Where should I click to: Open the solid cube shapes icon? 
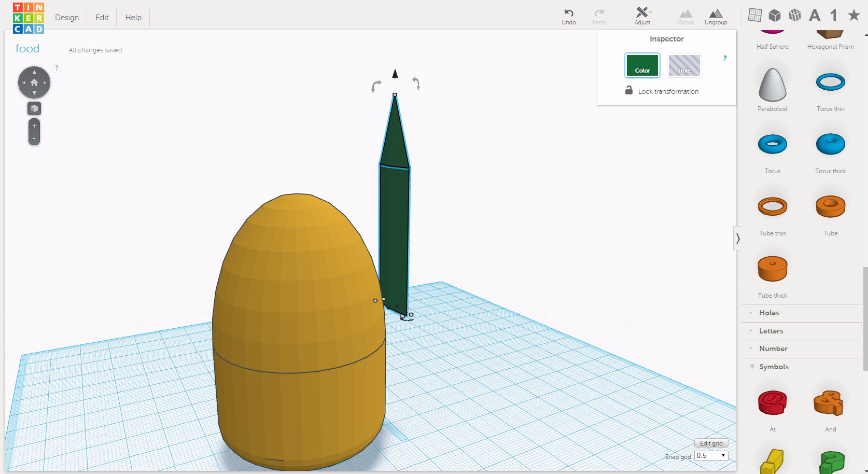click(775, 16)
